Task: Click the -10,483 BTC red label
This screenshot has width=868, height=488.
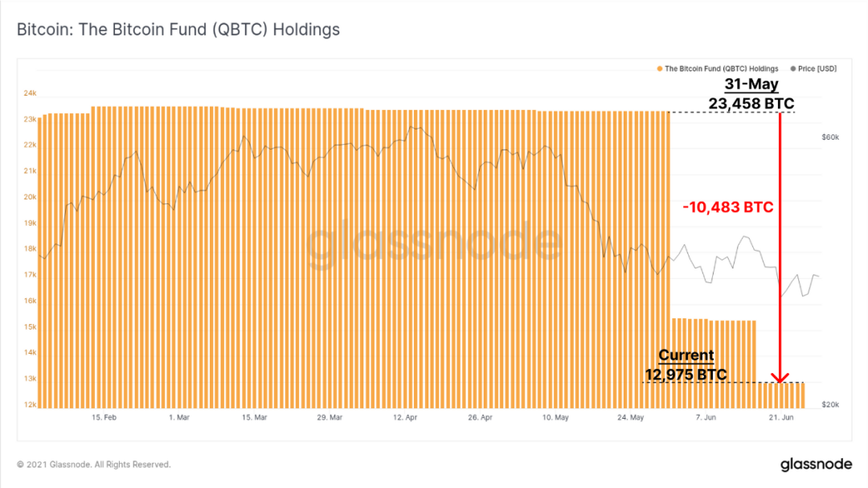Action: (728, 207)
